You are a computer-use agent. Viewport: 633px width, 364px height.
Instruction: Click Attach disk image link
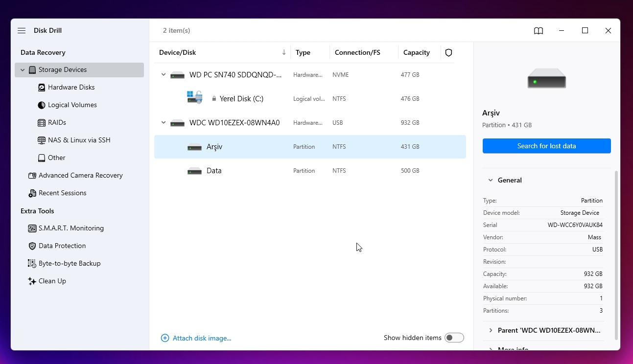(x=202, y=338)
